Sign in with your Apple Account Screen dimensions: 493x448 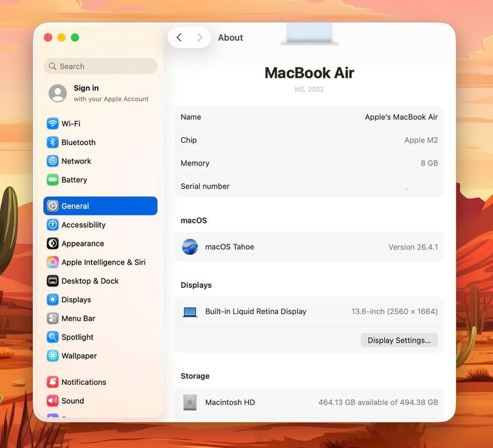101,93
